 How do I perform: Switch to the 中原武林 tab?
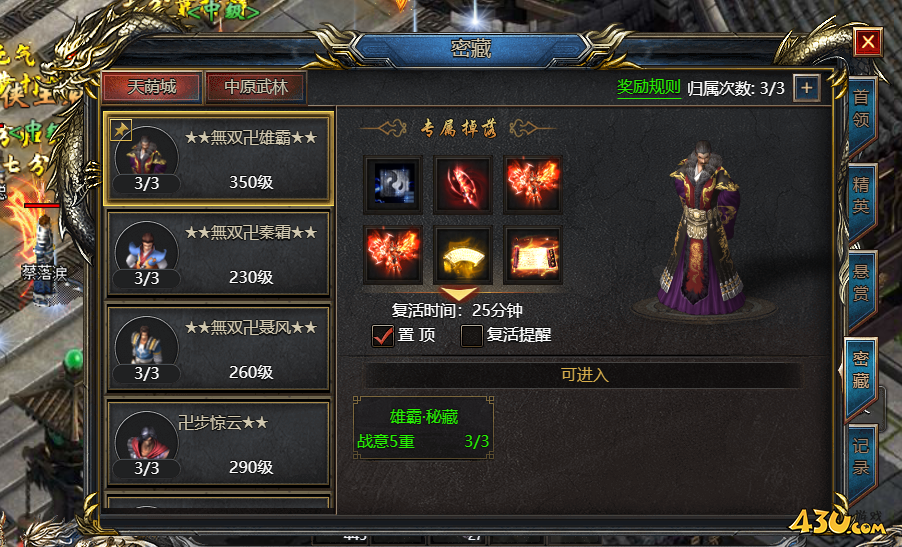pyautogui.click(x=256, y=87)
